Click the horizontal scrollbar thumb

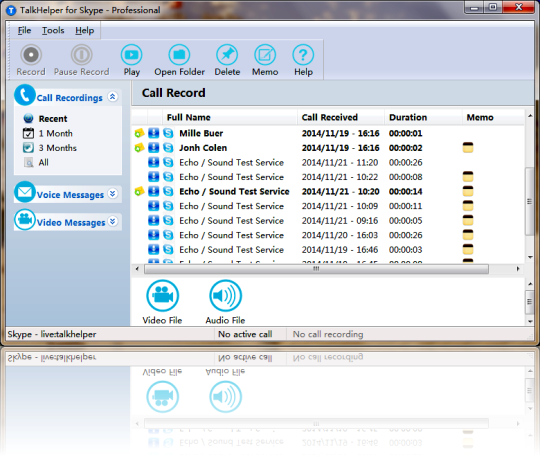click(x=316, y=269)
